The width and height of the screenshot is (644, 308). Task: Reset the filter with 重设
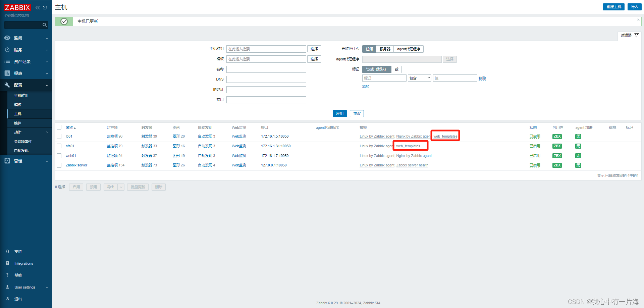point(357,113)
